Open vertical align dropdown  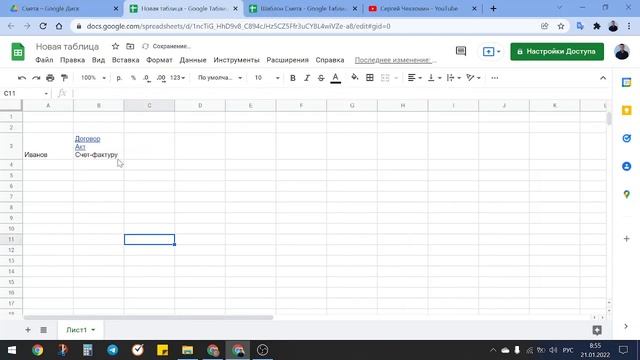[x=434, y=78]
